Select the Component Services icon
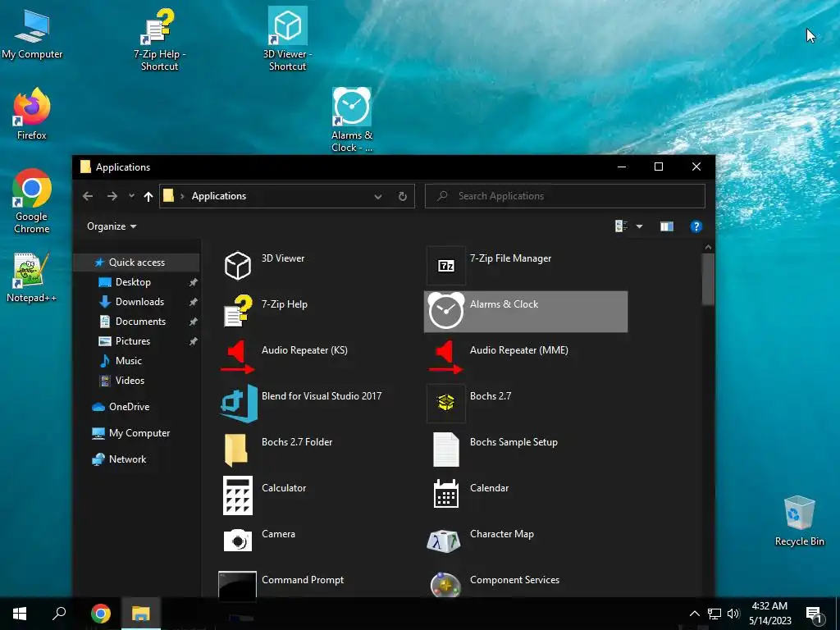Viewport: 840px width, 630px height. [x=445, y=584]
